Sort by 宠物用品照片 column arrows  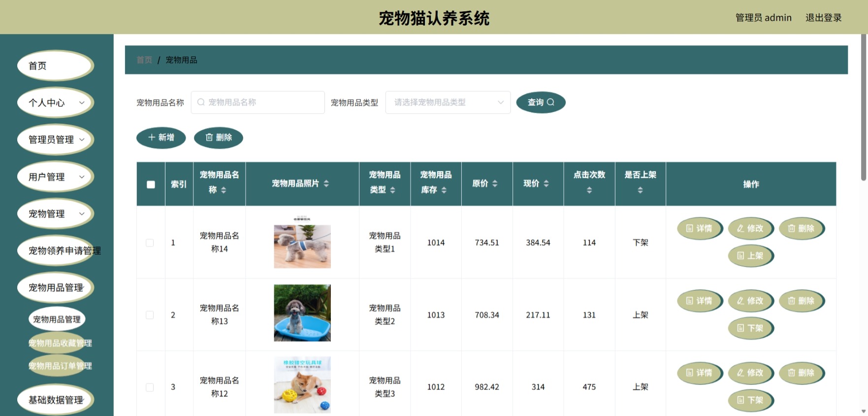(x=326, y=183)
